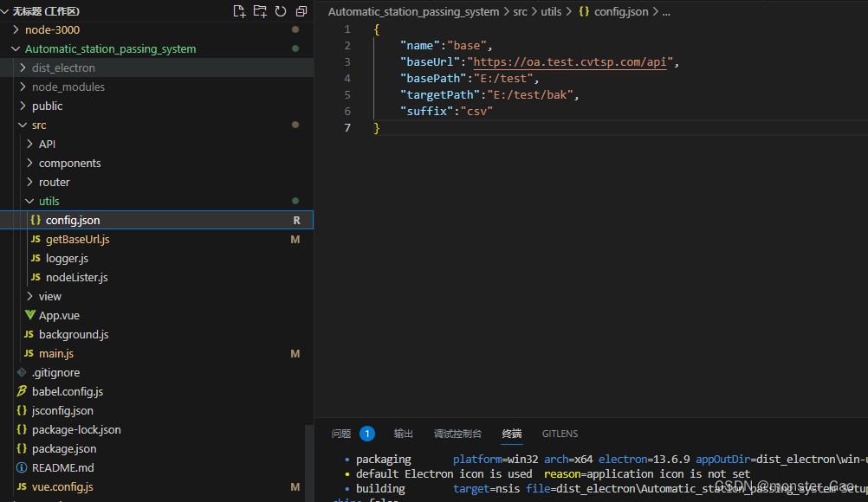Click the Markdown icon beside README.md
Image resolution: width=868 pixels, height=502 pixels.
pyautogui.click(x=21, y=467)
